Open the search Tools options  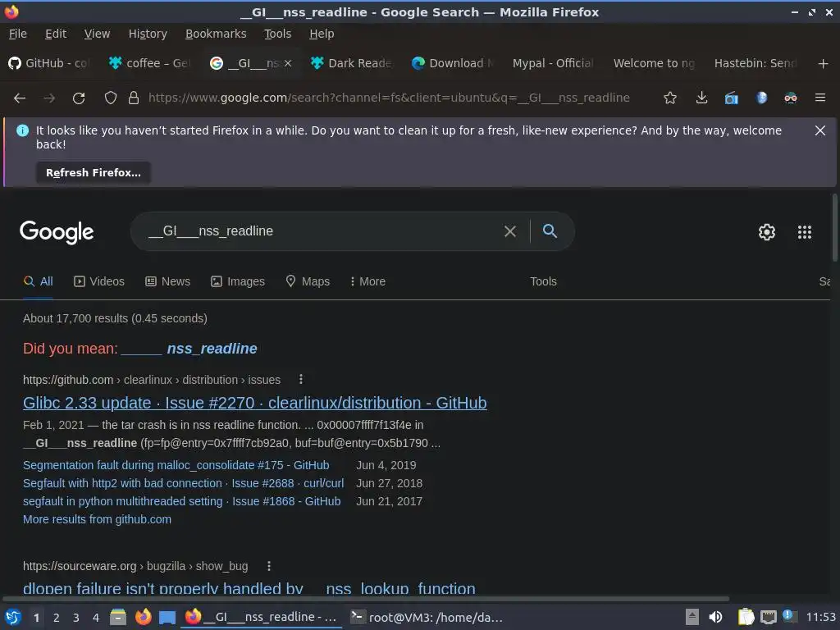click(543, 281)
